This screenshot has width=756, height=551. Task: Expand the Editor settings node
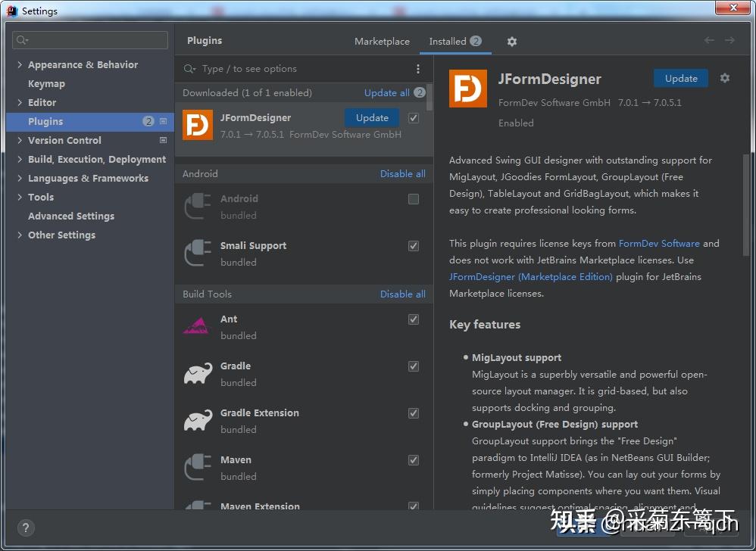(20, 103)
